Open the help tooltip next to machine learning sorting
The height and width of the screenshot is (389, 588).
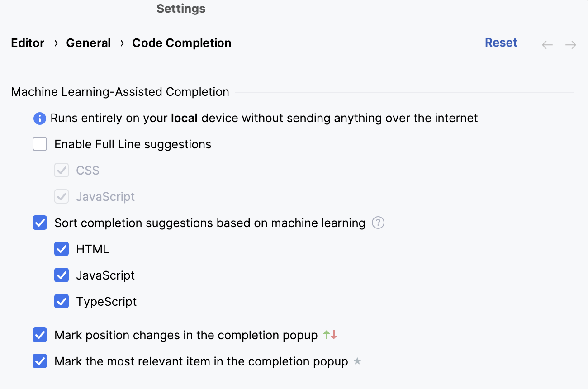click(378, 223)
